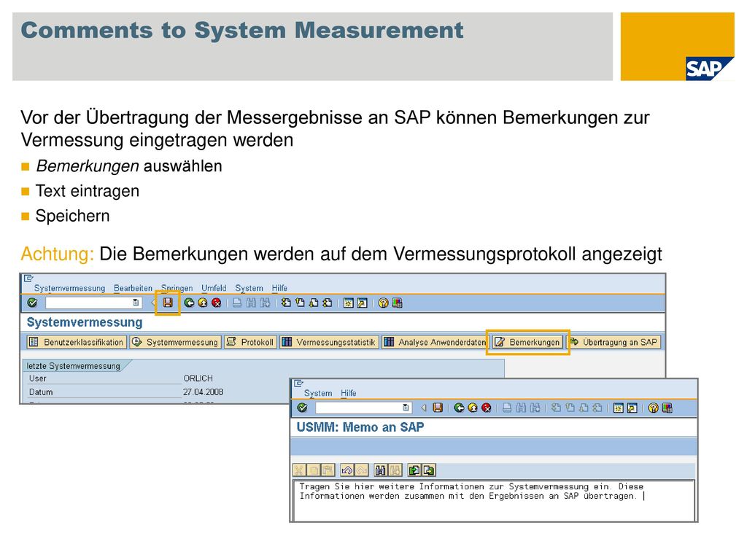Viewport: 747px width, 560px height.
Task: Click the Create Shortcut icon in Memo an SAP toolbar
Action: [632, 408]
